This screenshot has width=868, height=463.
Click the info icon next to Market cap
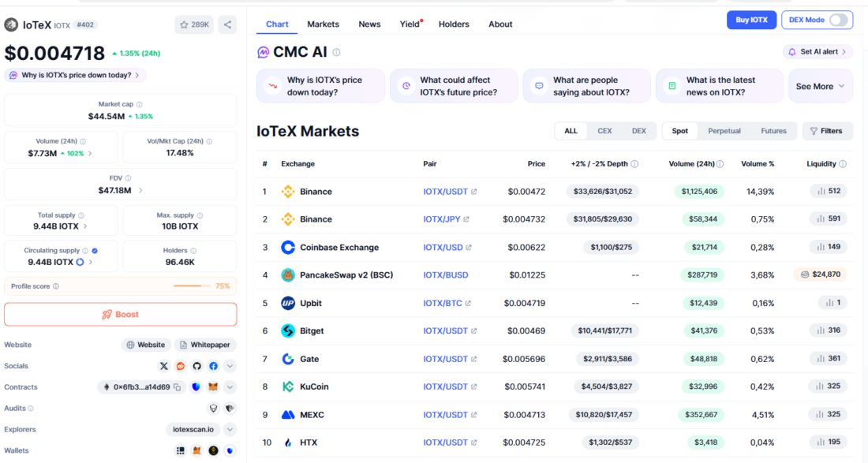(140, 105)
